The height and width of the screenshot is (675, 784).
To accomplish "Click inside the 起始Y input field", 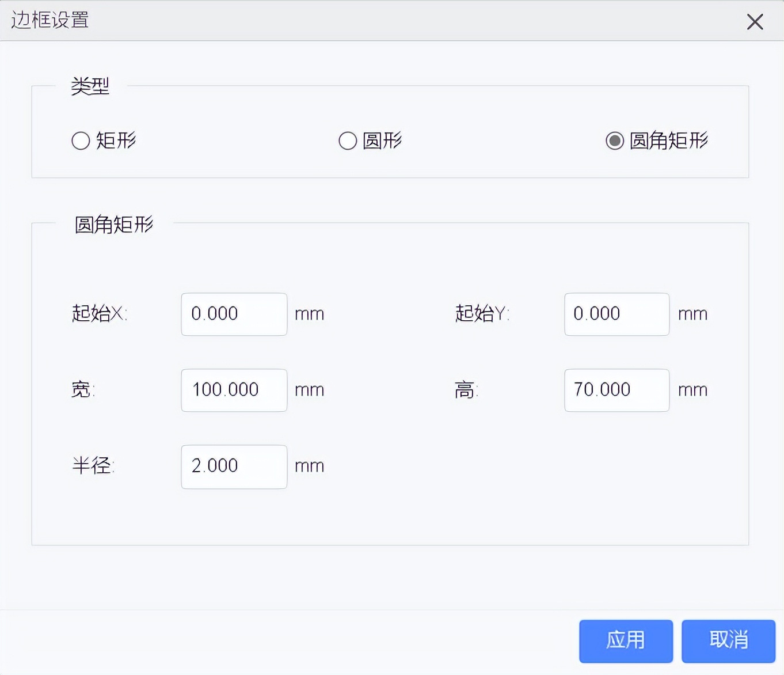I will 616,314.
